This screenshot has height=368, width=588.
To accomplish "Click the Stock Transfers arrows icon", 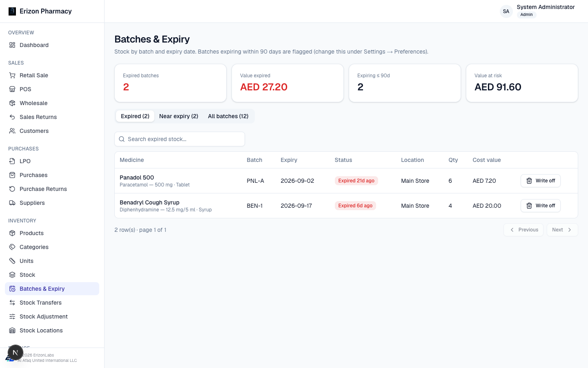I will click(x=12, y=303).
